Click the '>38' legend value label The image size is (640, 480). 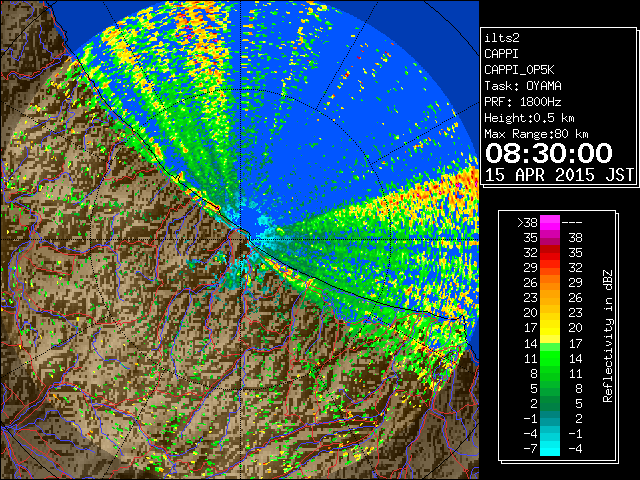(x=527, y=223)
